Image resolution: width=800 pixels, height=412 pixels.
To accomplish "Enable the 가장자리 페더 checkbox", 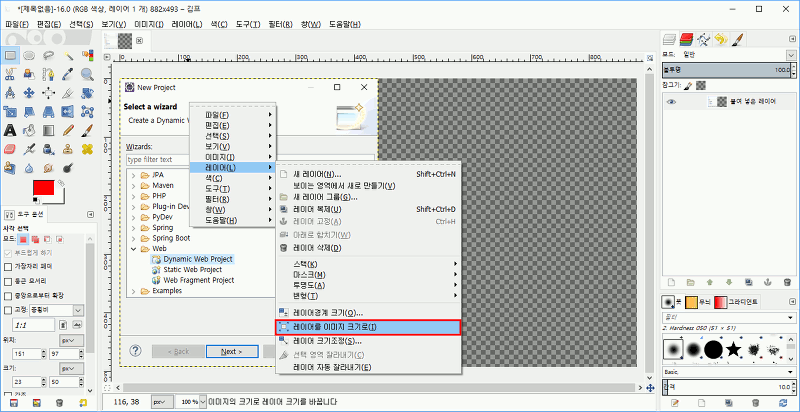I will point(8,267).
